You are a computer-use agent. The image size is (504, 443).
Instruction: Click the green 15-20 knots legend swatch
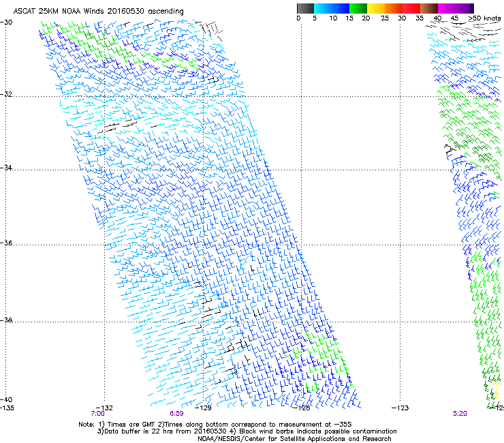[x=358, y=8]
